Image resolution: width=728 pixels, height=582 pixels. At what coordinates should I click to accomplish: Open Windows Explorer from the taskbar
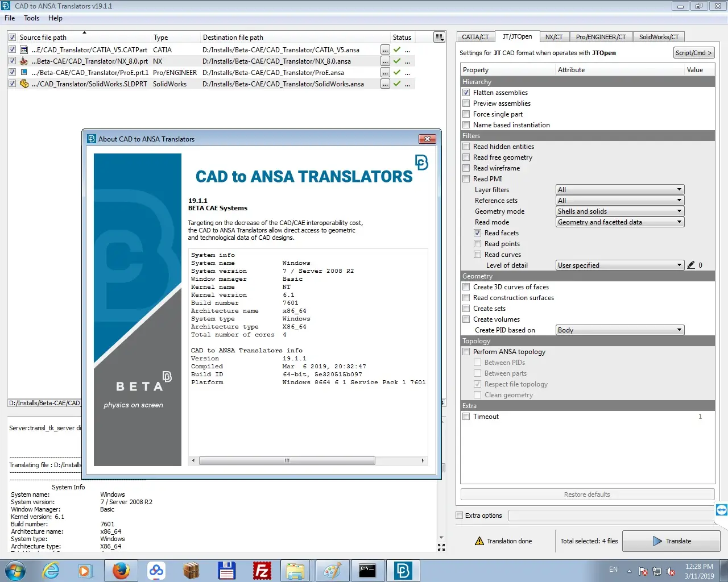[296, 571]
